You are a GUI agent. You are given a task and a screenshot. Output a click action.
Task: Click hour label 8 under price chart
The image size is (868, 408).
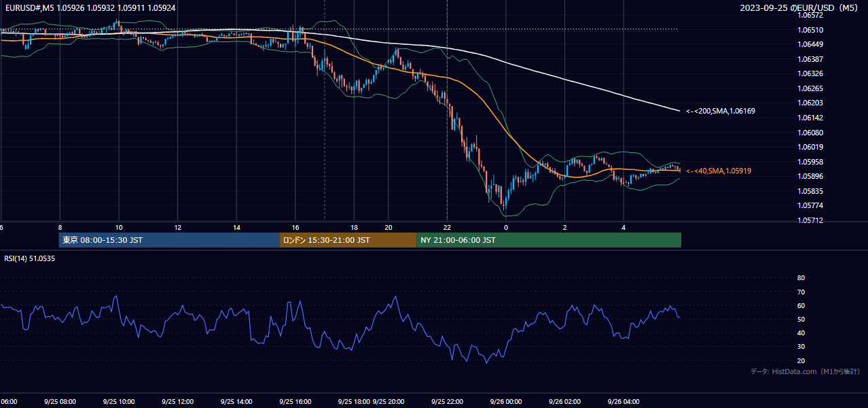(60, 227)
